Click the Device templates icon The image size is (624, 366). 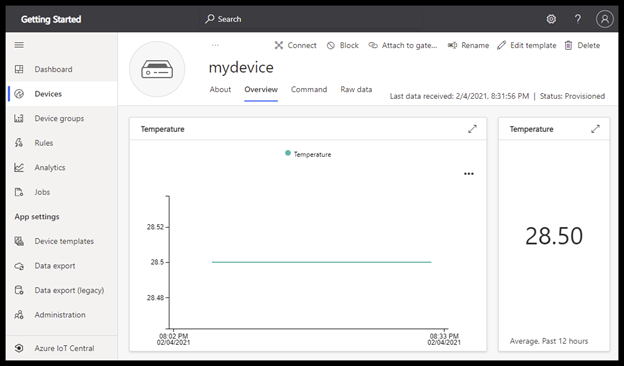[x=19, y=241]
